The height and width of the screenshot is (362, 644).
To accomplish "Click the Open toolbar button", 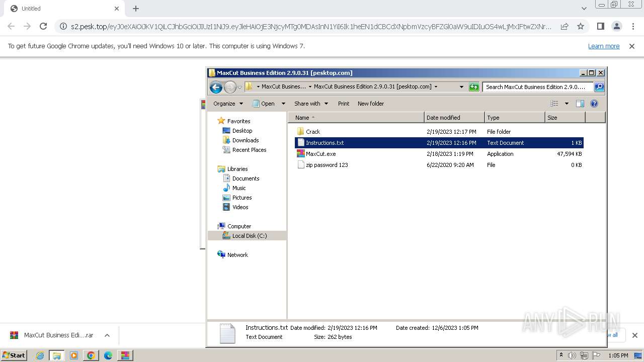I will coord(264,104).
